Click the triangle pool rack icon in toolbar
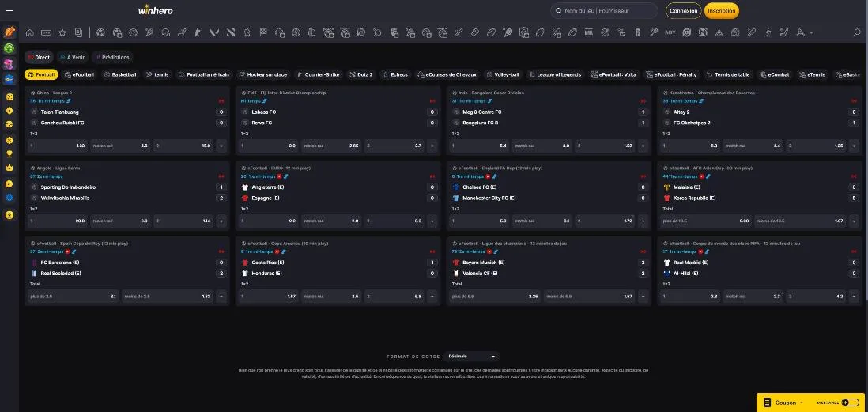Viewport: 868px width, 412px height. pos(719,32)
